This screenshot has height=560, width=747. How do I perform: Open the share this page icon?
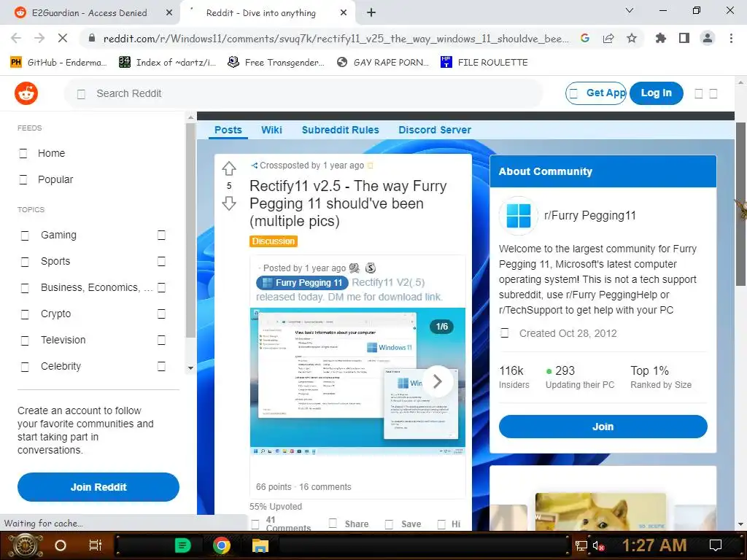pos(608,38)
